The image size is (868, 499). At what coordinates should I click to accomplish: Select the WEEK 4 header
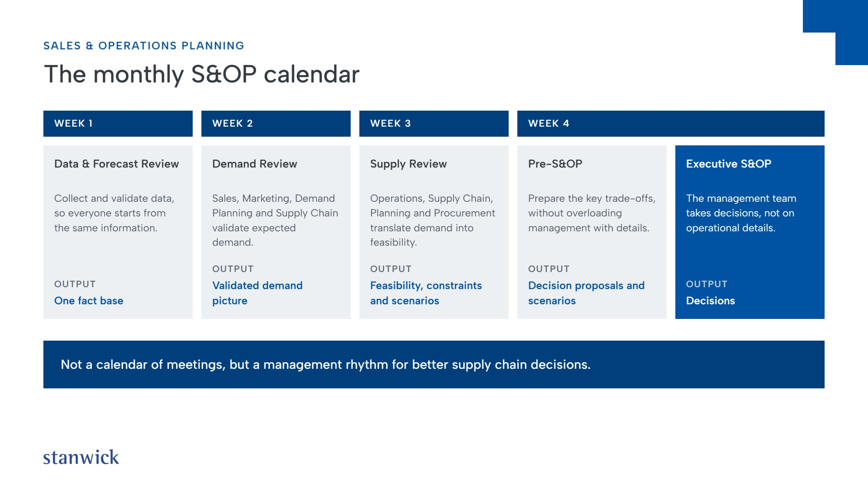point(671,124)
